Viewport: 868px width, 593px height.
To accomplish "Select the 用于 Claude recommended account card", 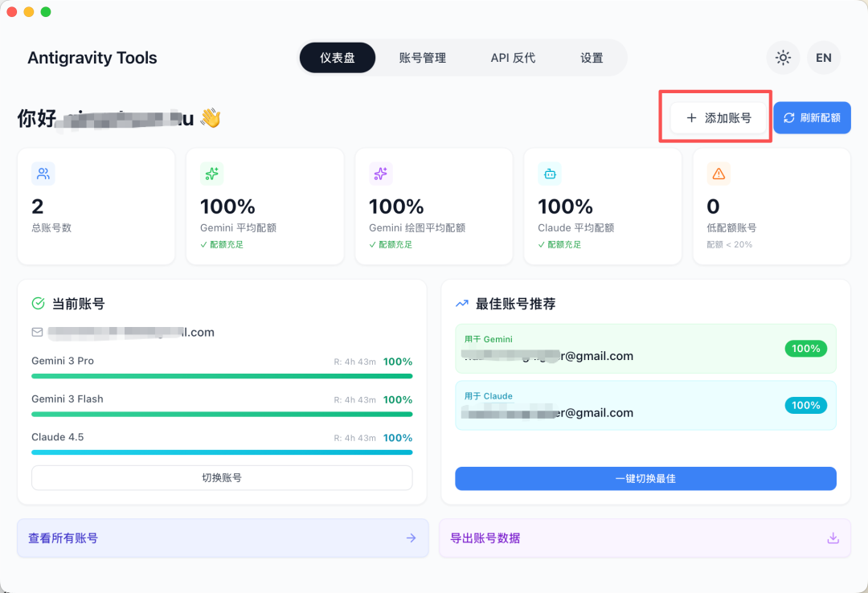I will (x=645, y=405).
